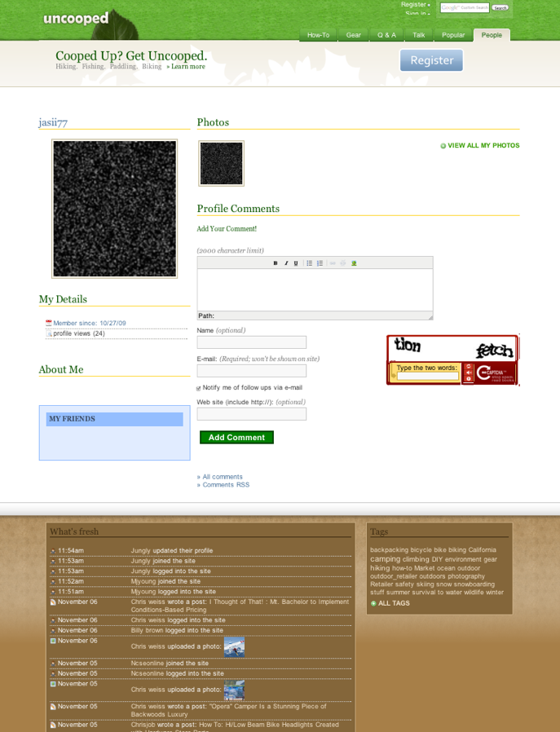Click the calendar icon beside Member since
560x732 pixels.
point(49,323)
